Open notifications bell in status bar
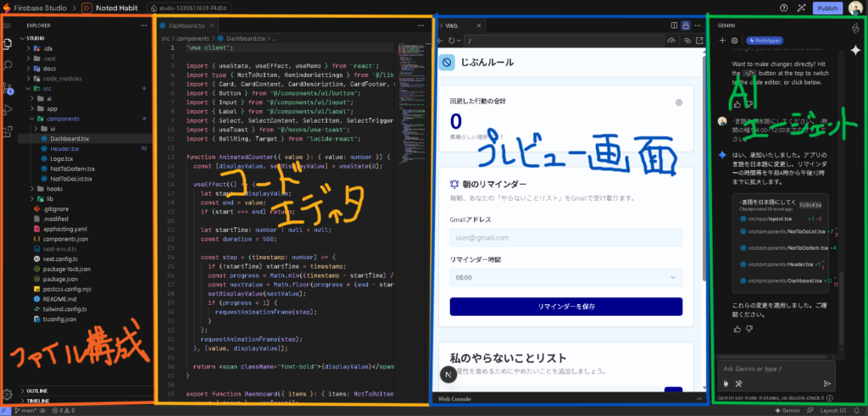Viewport: 868px width, 416px height. pyautogui.click(x=858, y=410)
